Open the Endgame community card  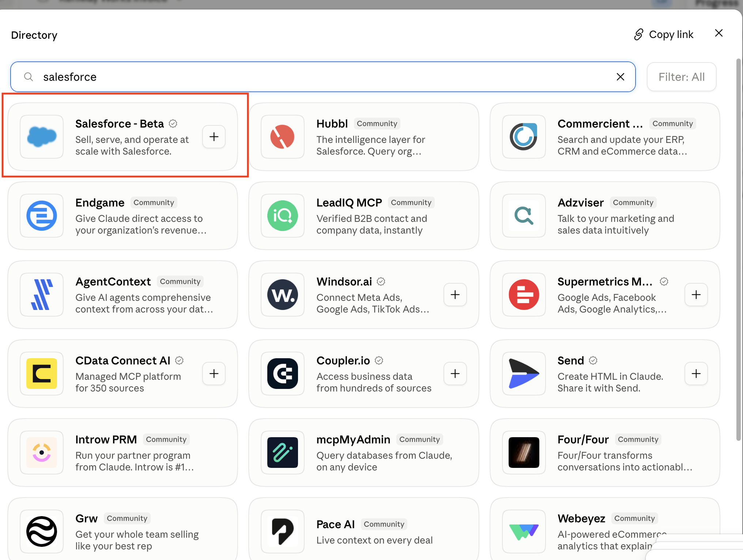pyautogui.click(x=122, y=216)
